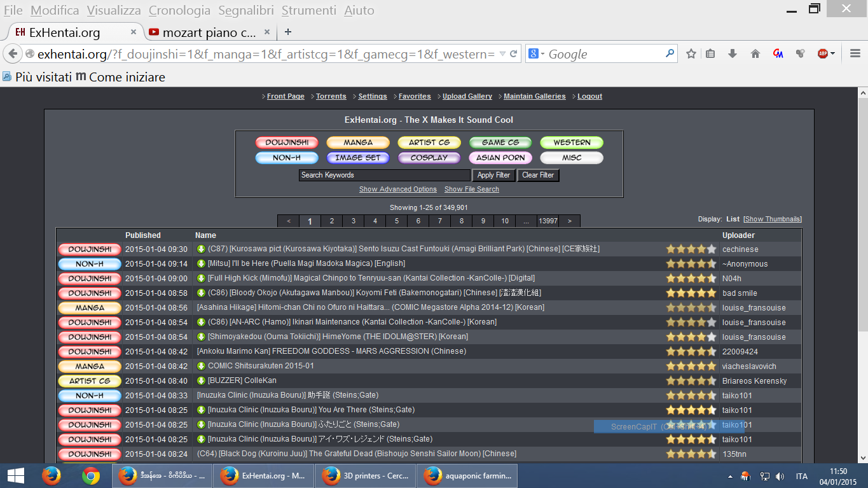Bookmark this page using the star icon

pos(691,54)
